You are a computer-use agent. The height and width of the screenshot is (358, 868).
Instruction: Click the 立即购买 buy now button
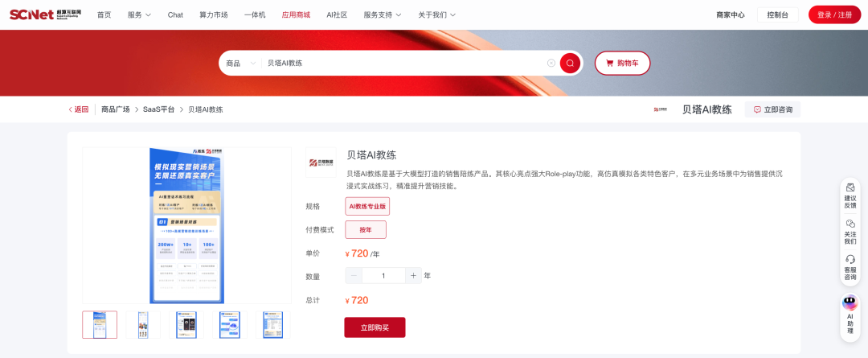[375, 327]
